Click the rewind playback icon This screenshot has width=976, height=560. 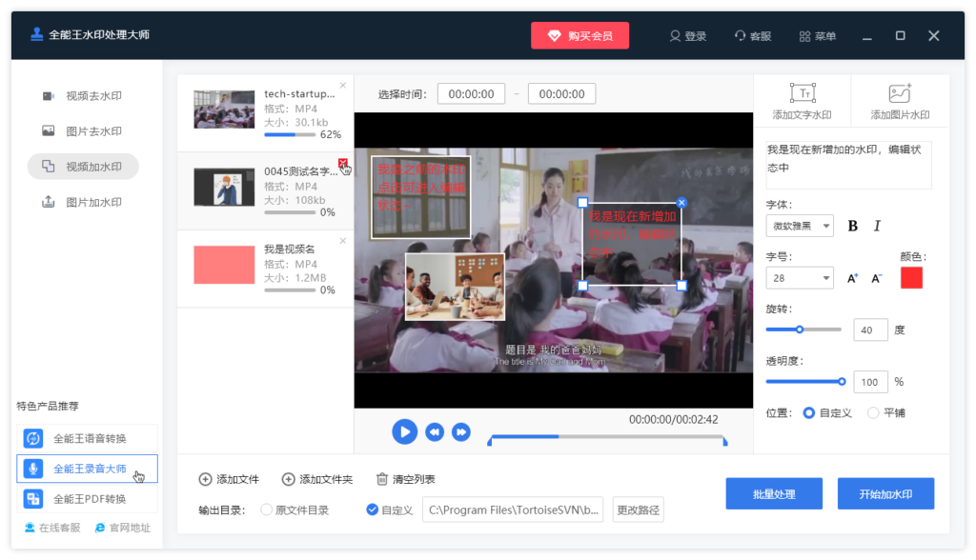435,432
